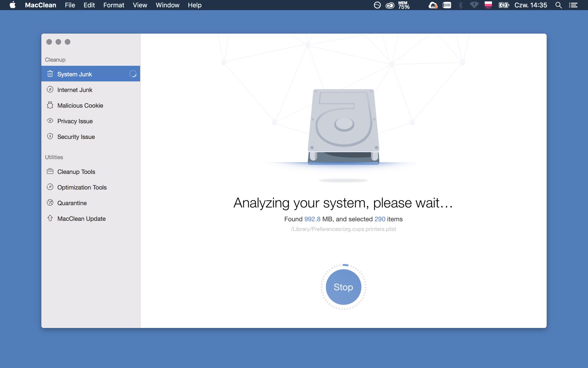
Task: Click the Wi-Fi menu bar icon
Action: pos(474,5)
